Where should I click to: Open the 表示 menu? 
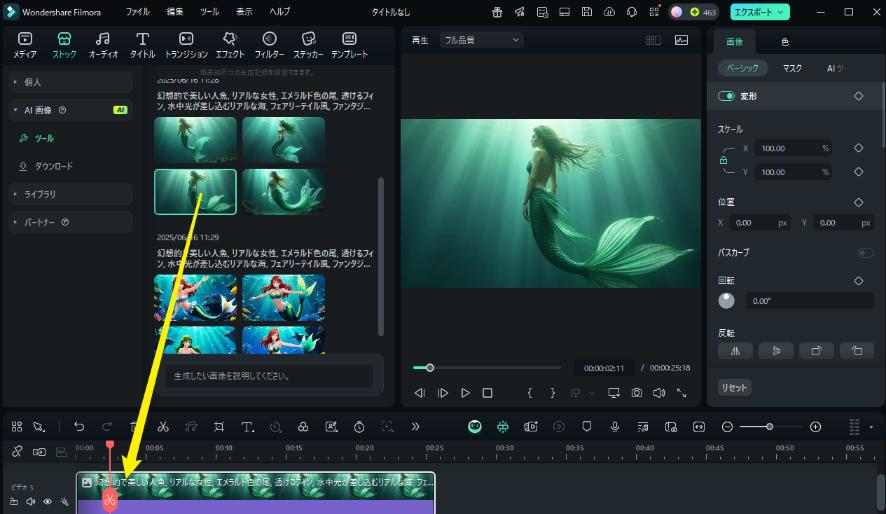pos(244,12)
